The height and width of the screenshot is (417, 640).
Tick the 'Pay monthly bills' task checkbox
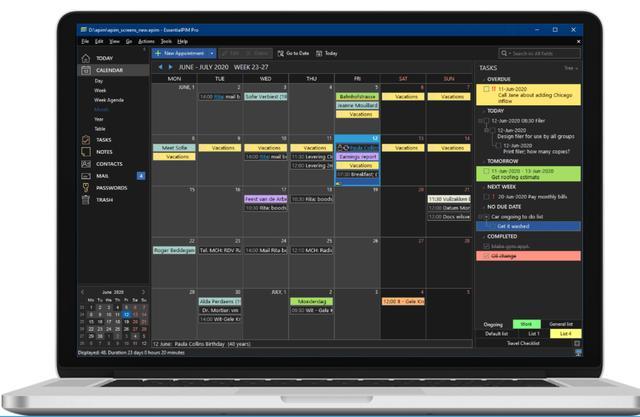[x=486, y=199]
